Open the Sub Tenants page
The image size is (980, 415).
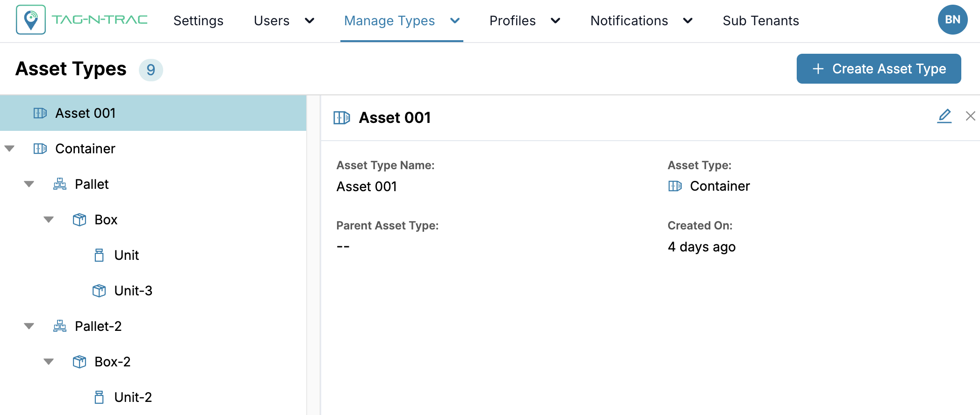[x=761, y=21]
